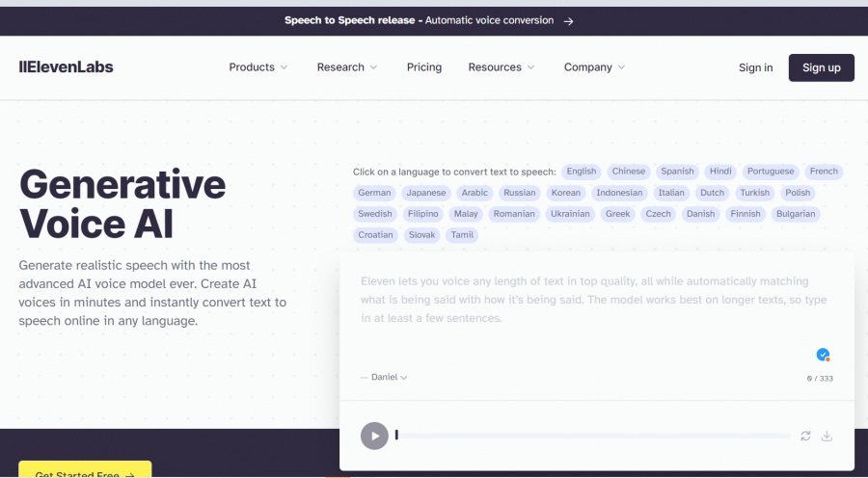Choose Russian as the speech language
The width and height of the screenshot is (868, 478).
[519, 193]
